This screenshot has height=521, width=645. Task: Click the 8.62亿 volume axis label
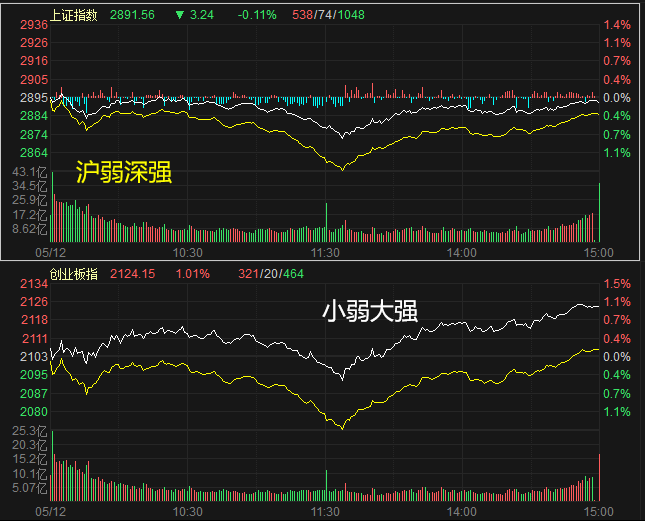pyautogui.click(x=30, y=229)
